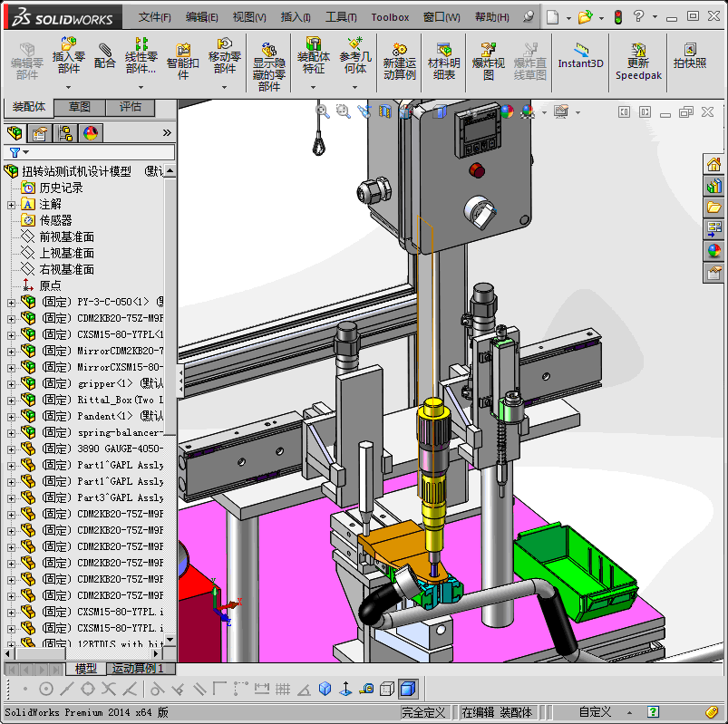This screenshot has width=728, height=724.
Task: Expand the 3890 GAUGE-4050 component node
Action: coord(11,449)
